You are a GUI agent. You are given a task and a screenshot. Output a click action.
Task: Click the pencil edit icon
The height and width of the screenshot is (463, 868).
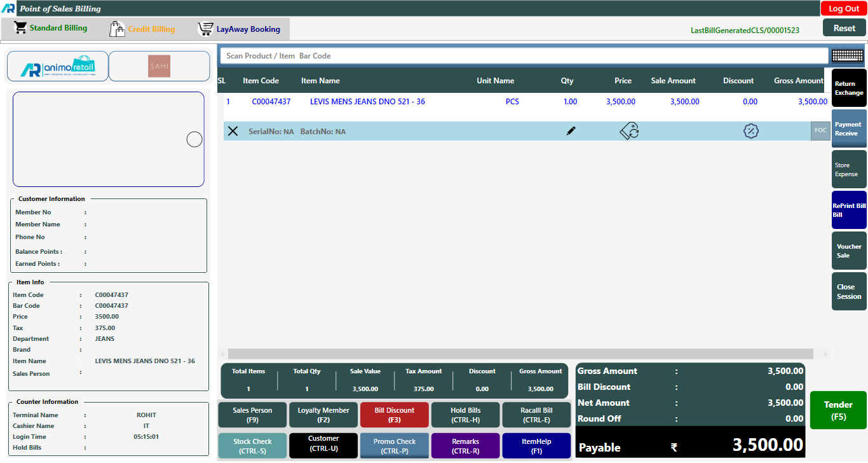[571, 131]
